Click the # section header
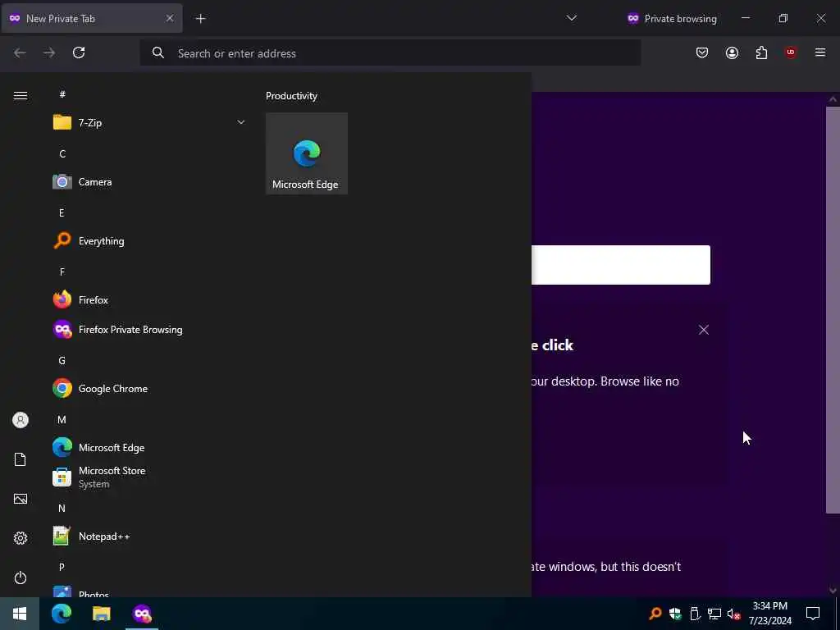This screenshot has height=630, width=840. coord(62,94)
